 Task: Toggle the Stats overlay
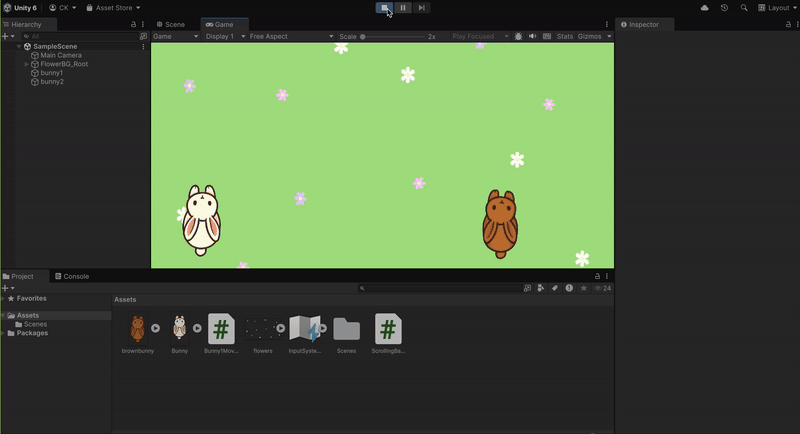(x=565, y=36)
